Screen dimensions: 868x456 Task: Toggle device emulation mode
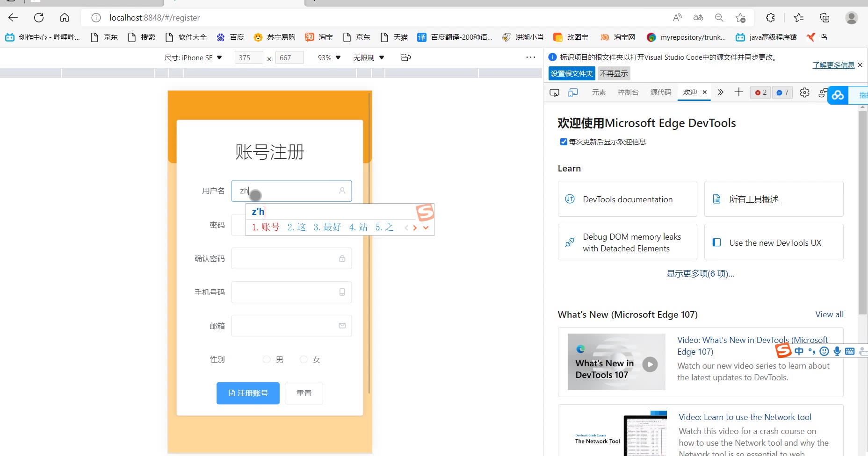click(x=573, y=93)
